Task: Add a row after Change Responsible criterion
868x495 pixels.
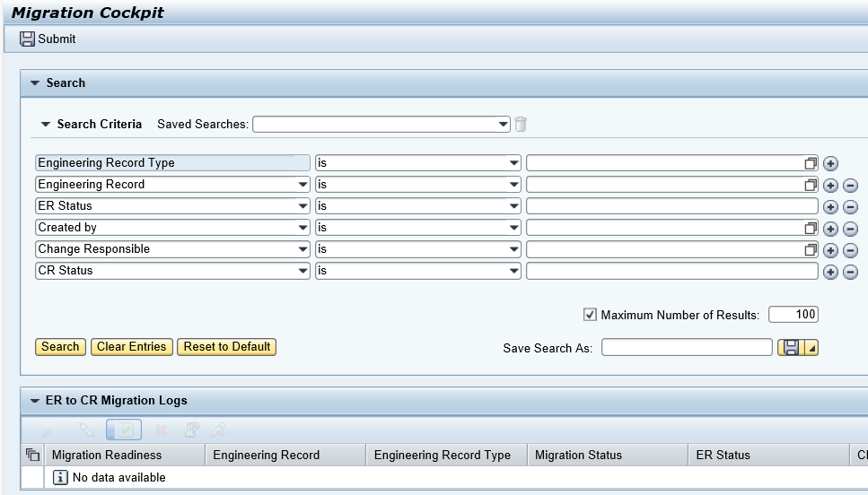Action: click(830, 250)
